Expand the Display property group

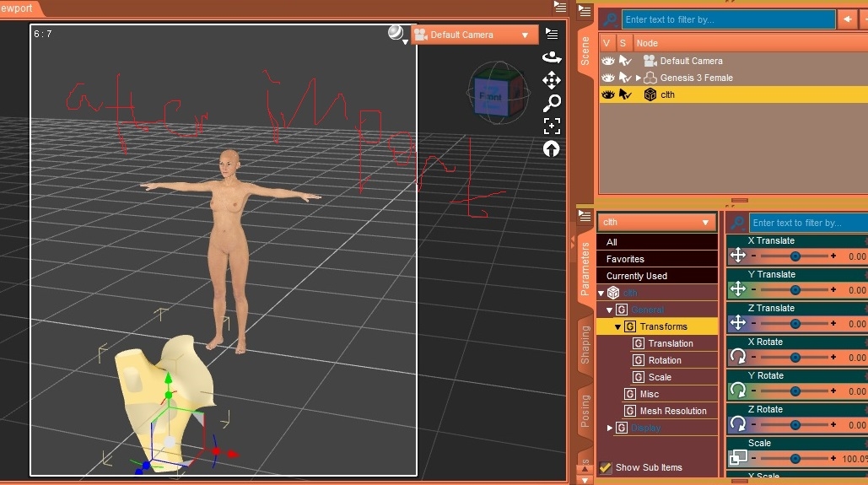point(610,428)
